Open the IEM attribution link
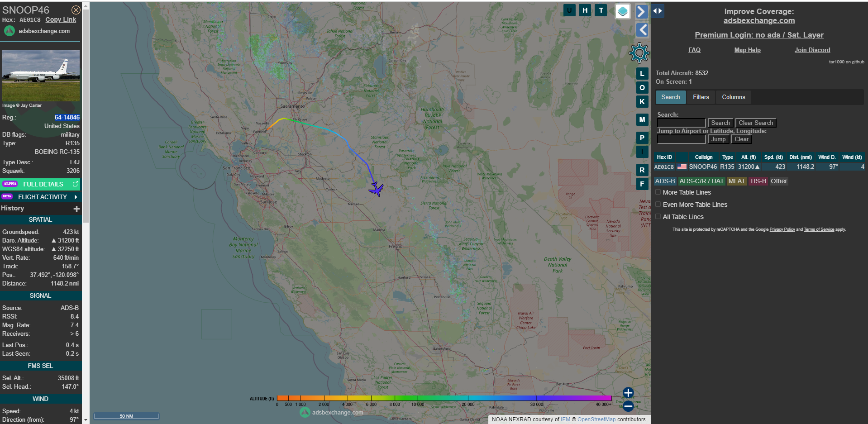Viewport: 868px width, 424px height. coord(565,419)
